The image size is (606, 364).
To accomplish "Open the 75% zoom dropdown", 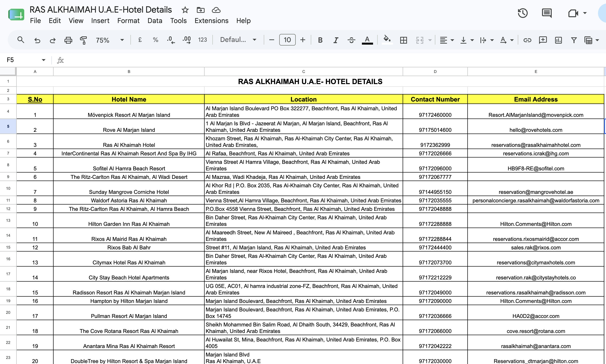I will (110, 40).
